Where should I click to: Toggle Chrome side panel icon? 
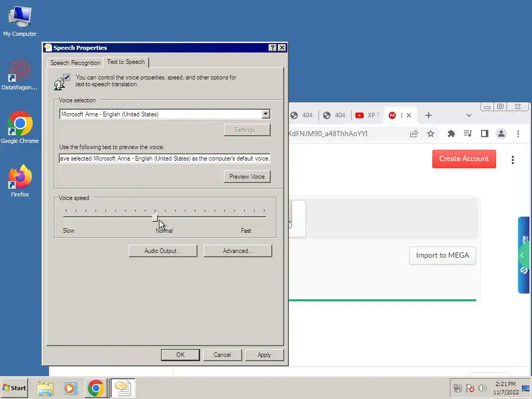pyautogui.click(x=485, y=134)
